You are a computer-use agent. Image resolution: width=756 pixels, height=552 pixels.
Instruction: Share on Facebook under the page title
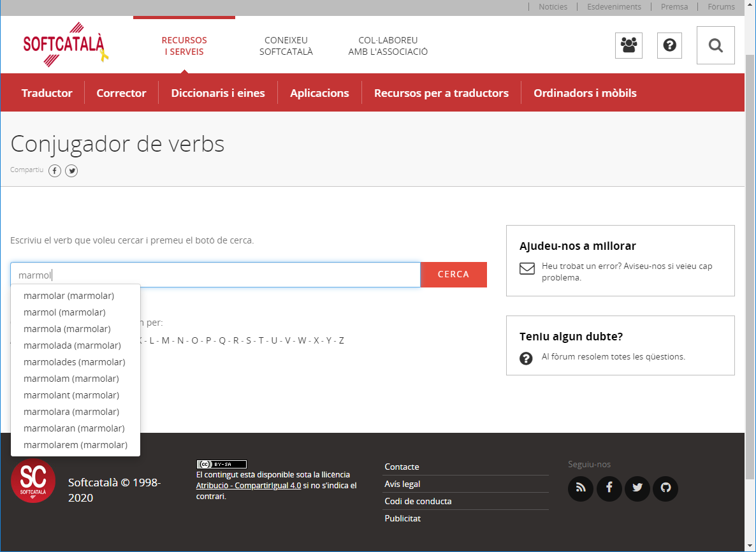click(x=55, y=171)
